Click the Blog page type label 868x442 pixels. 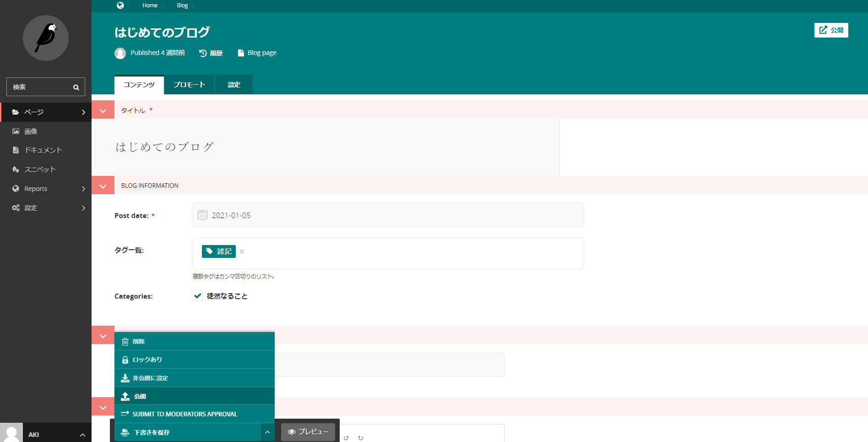coord(257,53)
